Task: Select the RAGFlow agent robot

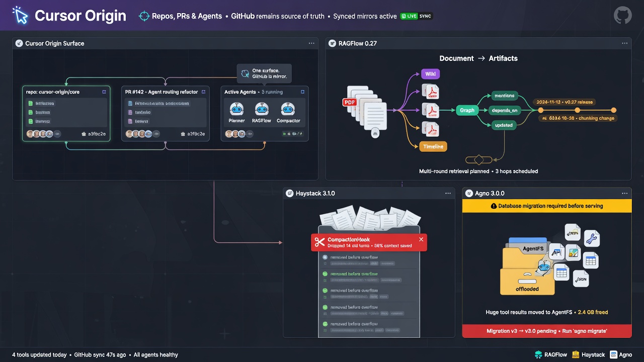Action: 262,109
